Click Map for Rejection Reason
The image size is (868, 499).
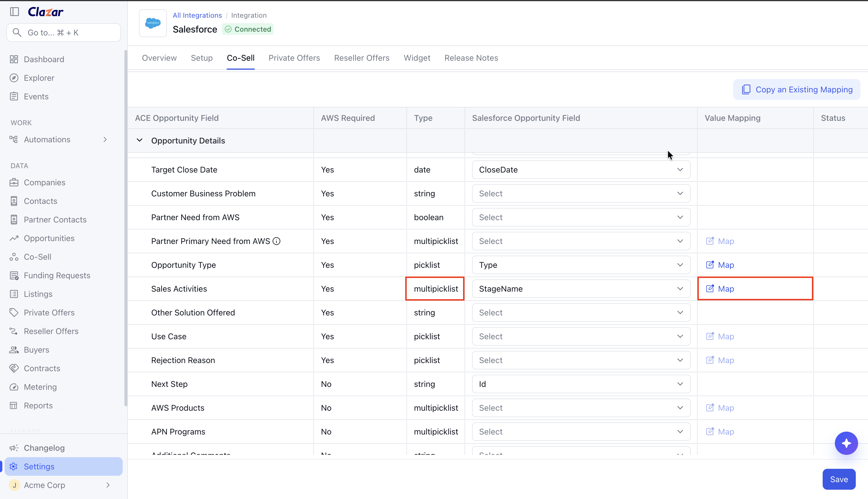(720, 360)
